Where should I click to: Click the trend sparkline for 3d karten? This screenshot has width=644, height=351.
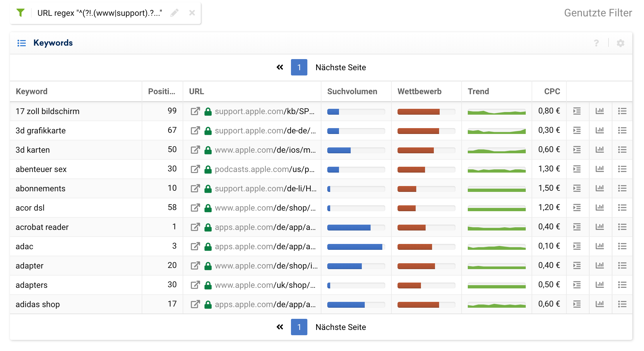tap(497, 150)
